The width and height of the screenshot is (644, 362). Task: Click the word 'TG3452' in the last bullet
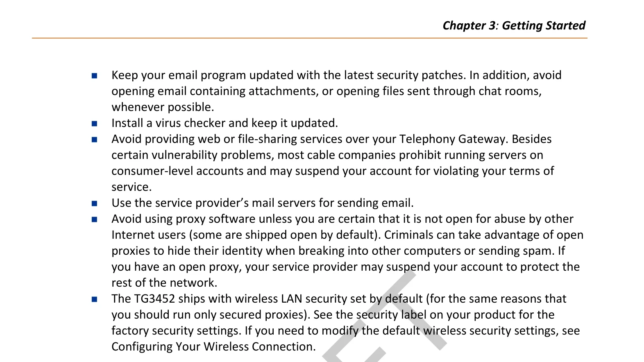pyautogui.click(x=154, y=299)
